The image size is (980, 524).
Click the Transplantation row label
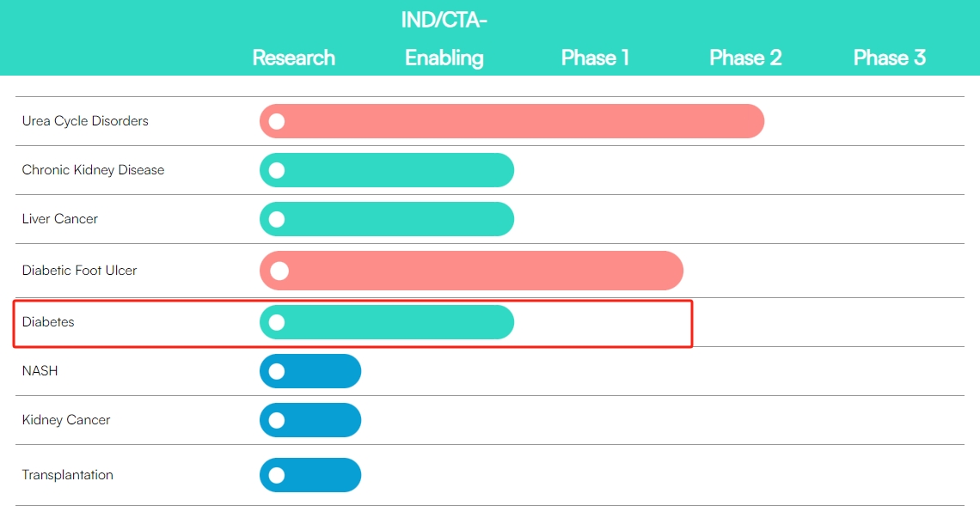point(67,475)
